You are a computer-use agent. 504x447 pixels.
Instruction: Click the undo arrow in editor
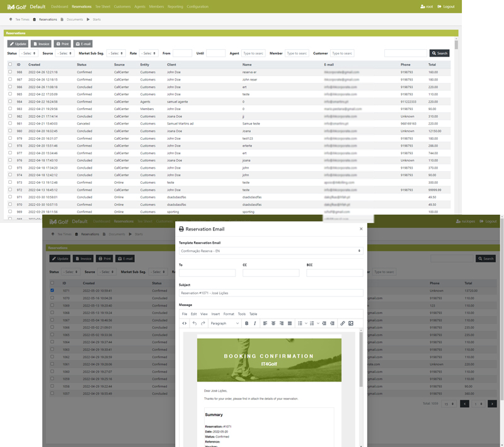pyautogui.click(x=195, y=323)
